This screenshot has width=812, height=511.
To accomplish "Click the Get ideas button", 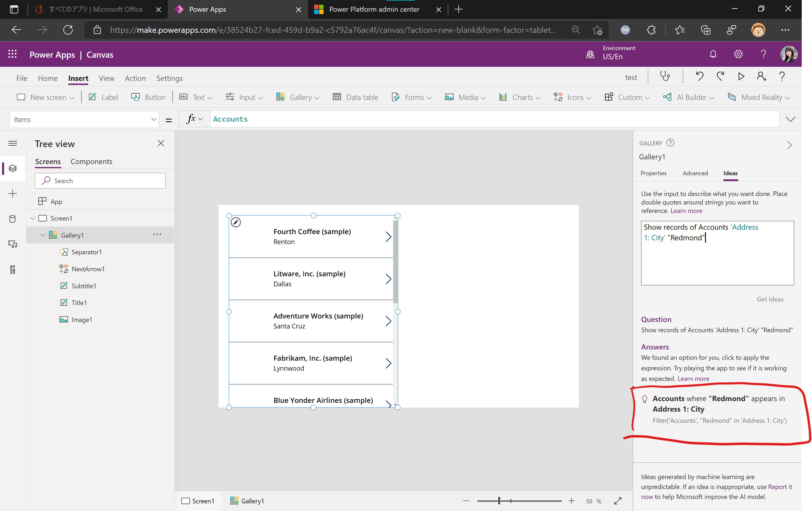I will pos(770,299).
